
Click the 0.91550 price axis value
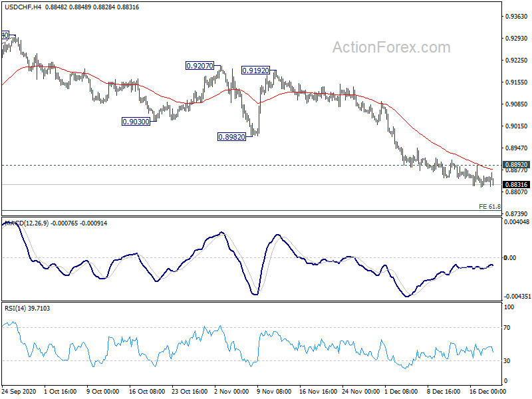(x=517, y=82)
